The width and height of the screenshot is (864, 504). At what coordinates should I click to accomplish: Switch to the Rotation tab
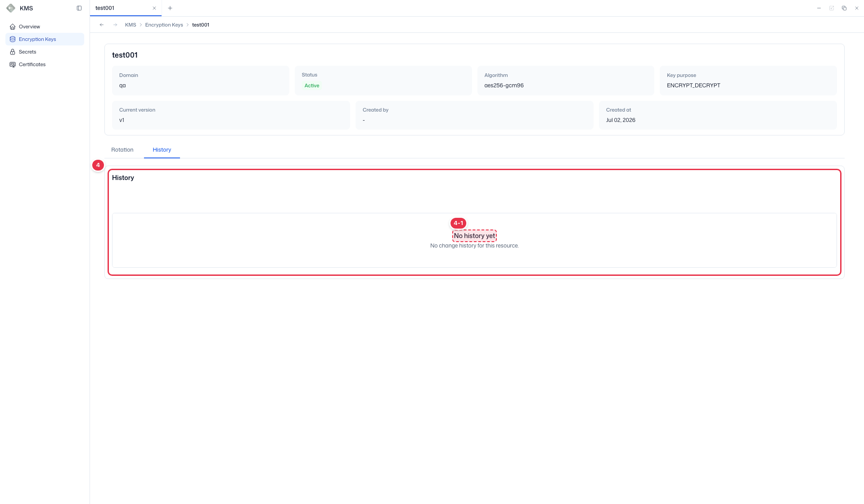(122, 150)
